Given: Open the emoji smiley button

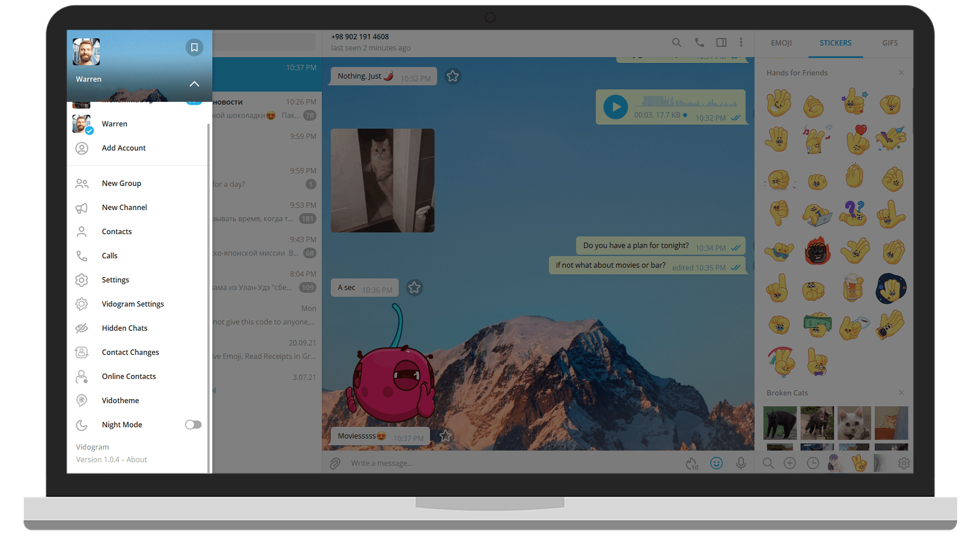Looking at the screenshot, I should click(716, 463).
